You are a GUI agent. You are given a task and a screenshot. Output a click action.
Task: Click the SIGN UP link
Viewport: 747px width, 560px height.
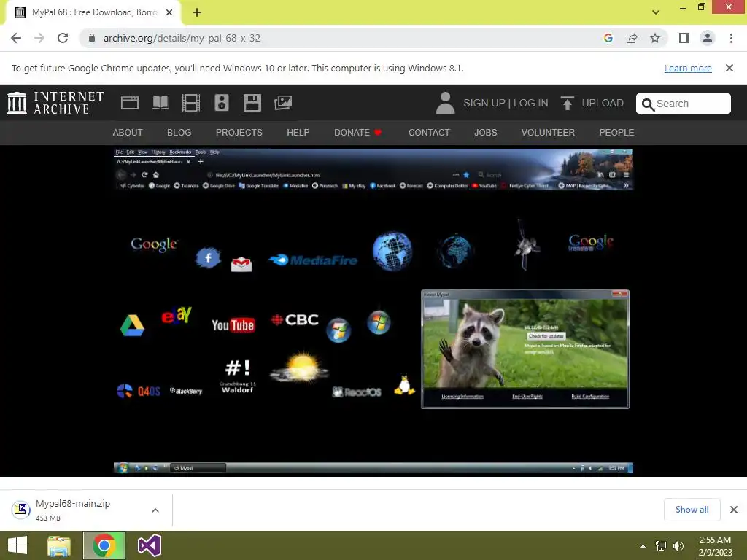click(x=484, y=103)
